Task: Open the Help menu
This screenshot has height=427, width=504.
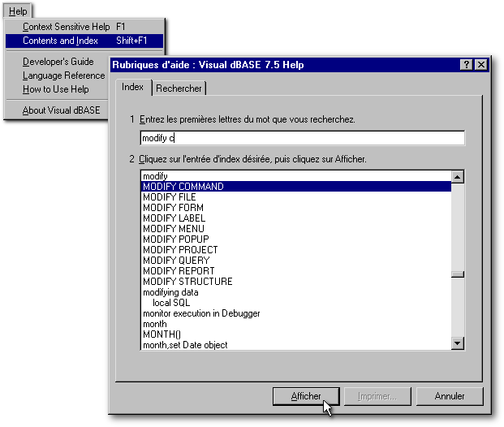Action: 18,11
